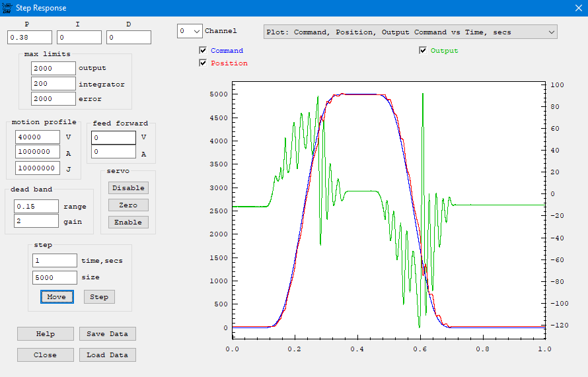Focus the motion profile velocity V field
This screenshot has width=588, height=377.
pos(38,137)
